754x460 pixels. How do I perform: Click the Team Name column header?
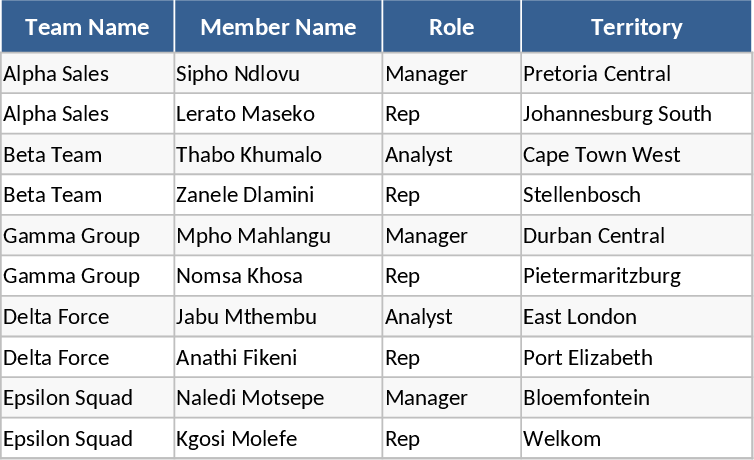88,27
